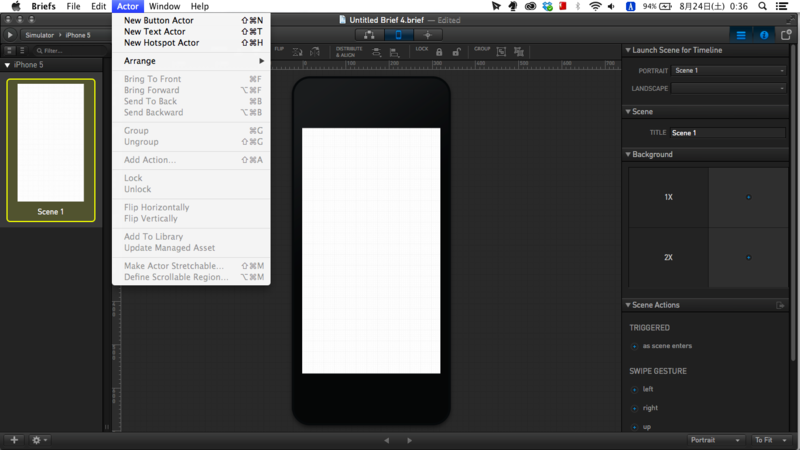The width and height of the screenshot is (800, 450).
Task: Click the Ungroup actors icon
Action: tap(519, 52)
